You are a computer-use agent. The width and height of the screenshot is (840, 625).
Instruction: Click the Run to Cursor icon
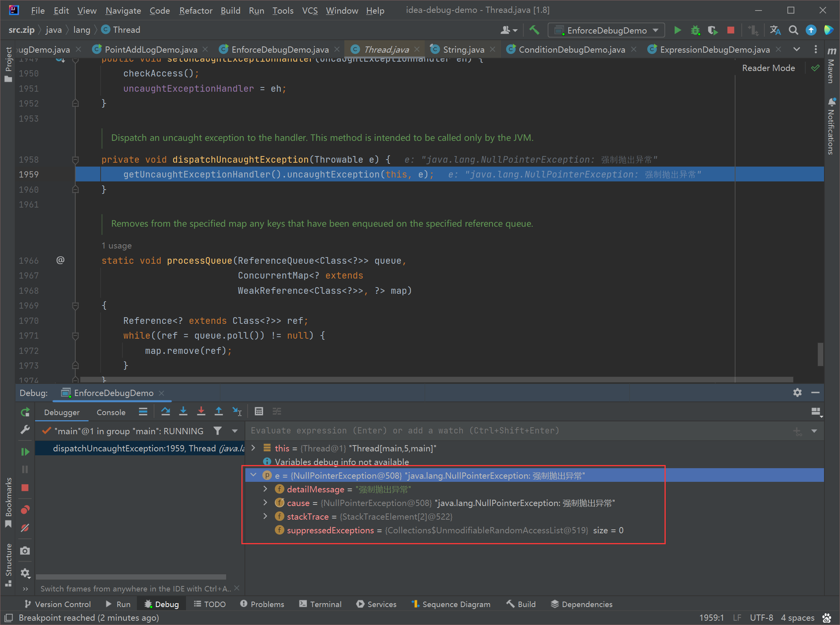pos(237,411)
